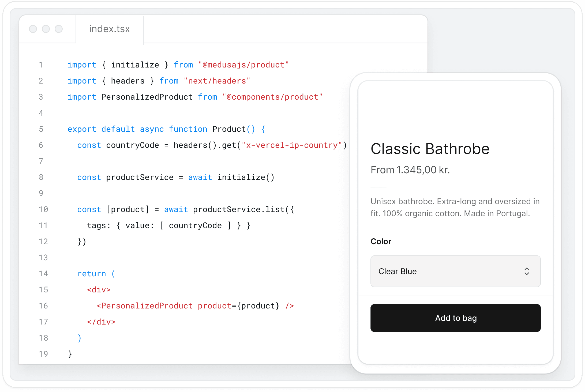
Task: Open the Clear Blue color dropdown
Action: pos(455,271)
